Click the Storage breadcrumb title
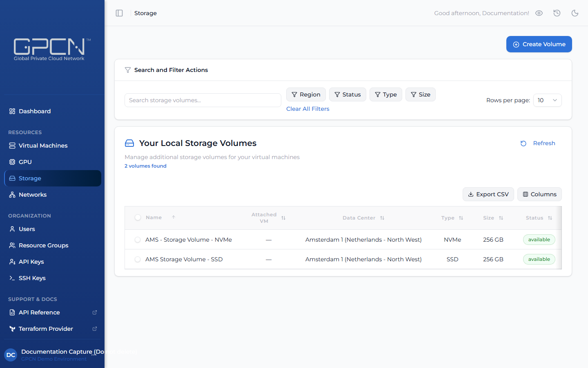Viewport: 588px width, 368px height. (145, 13)
